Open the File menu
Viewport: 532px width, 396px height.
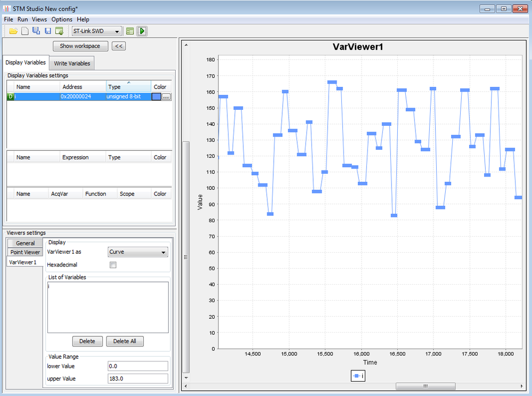pyautogui.click(x=9, y=19)
